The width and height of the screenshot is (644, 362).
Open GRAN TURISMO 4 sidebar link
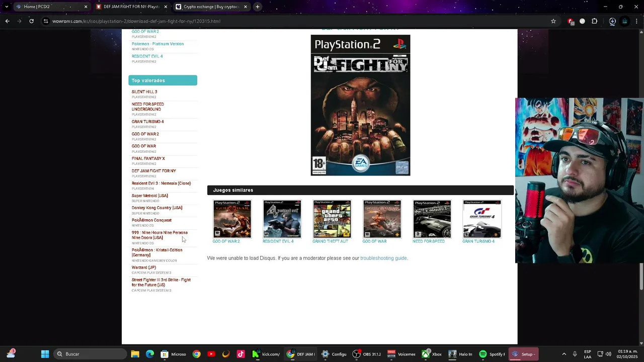147,122
